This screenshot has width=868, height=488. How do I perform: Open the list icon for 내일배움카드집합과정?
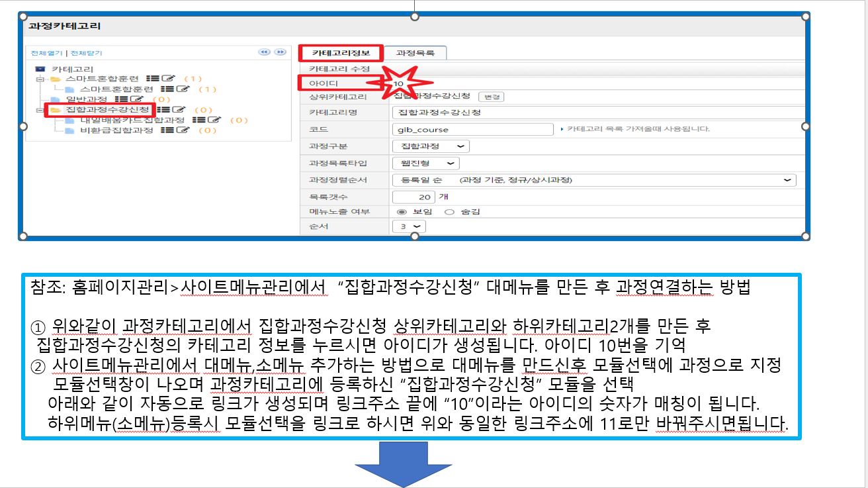pyautogui.click(x=197, y=120)
